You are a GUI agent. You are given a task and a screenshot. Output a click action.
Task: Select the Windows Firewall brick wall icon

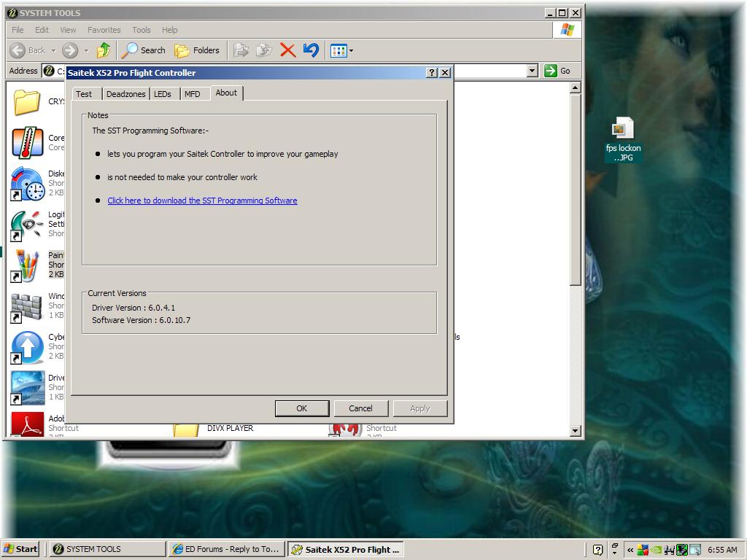point(27,307)
